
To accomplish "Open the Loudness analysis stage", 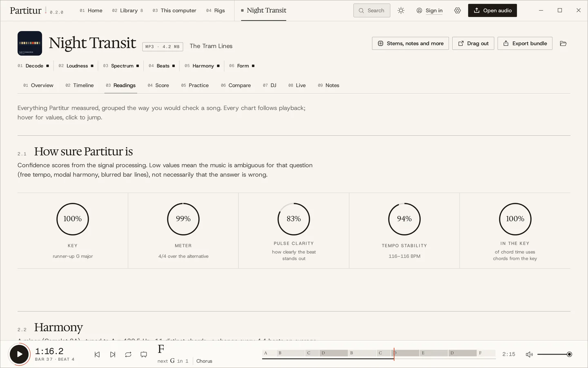I will coord(76,66).
